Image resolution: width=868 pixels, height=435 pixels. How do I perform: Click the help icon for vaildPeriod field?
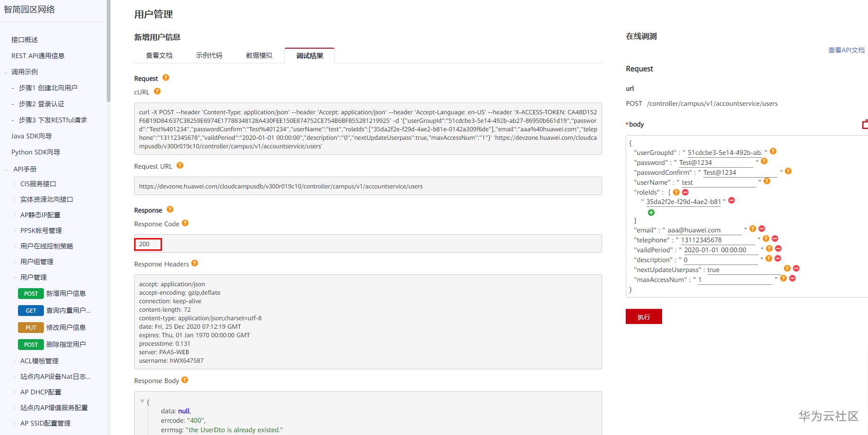point(769,248)
